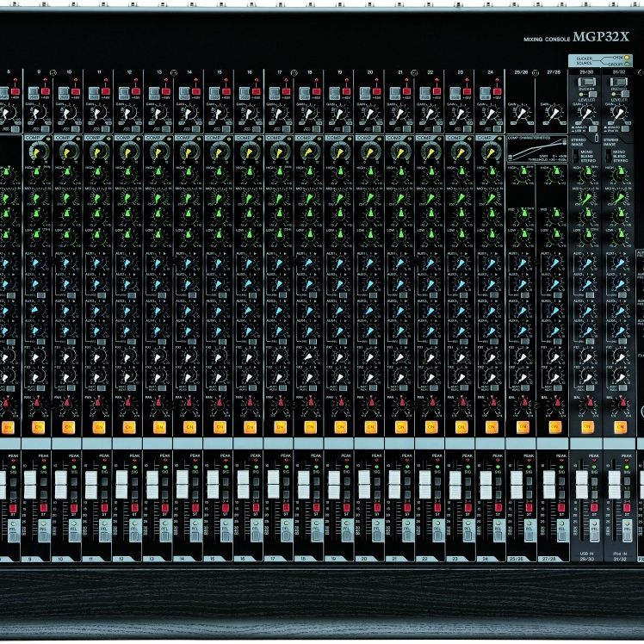The image size is (644, 644).
Task: Click the USB IN 29/30 fader cap
Action: tap(582, 485)
